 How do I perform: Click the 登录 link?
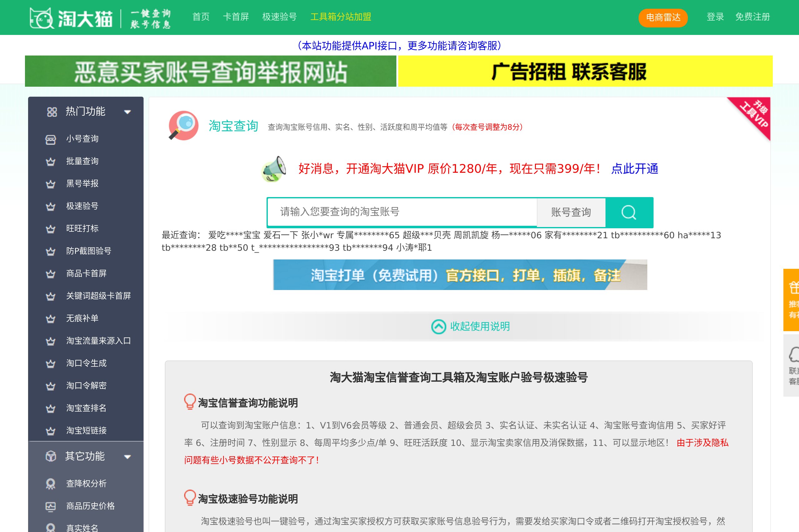(x=715, y=17)
